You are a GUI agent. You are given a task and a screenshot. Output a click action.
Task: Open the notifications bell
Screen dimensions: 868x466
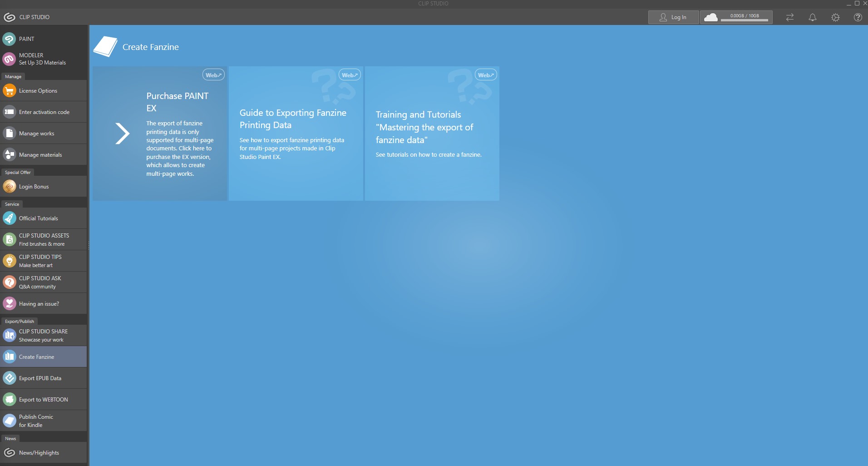(x=813, y=17)
